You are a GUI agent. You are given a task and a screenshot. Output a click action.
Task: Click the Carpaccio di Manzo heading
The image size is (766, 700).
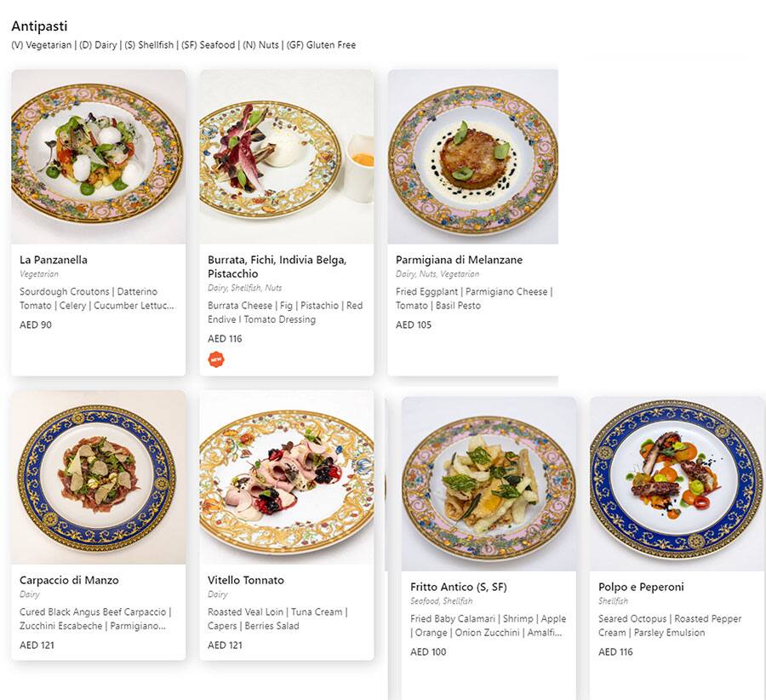point(69,580)
